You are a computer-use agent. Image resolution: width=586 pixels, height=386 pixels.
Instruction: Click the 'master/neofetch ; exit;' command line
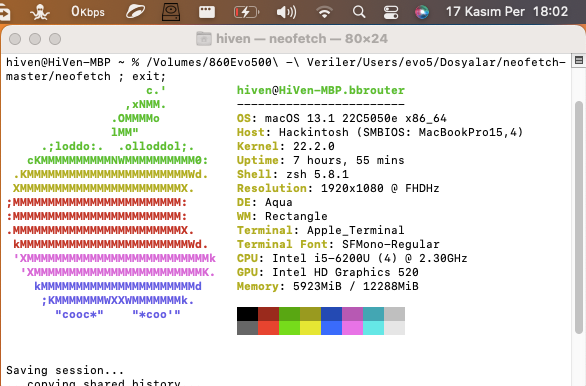[86, 76]
